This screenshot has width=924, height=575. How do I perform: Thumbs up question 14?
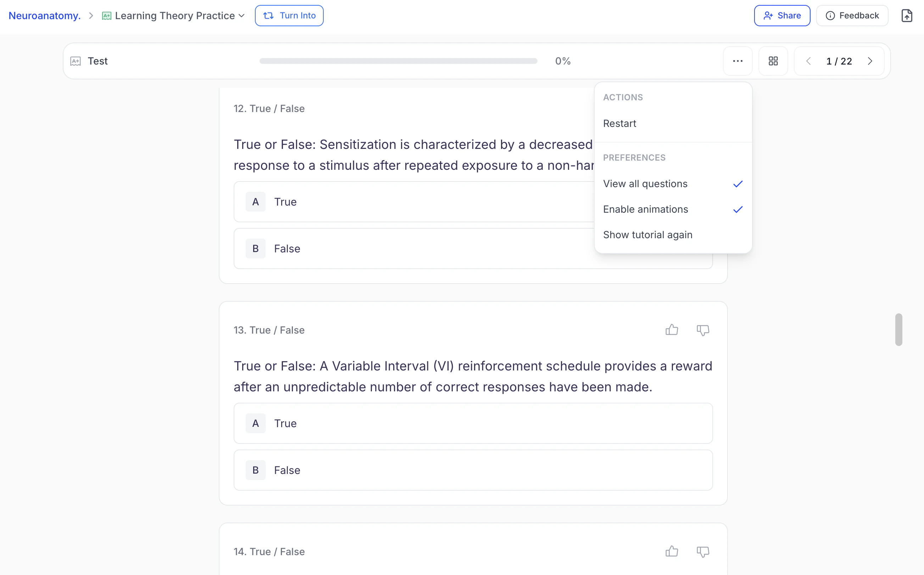pyautogui.click(x=672, y=551)
